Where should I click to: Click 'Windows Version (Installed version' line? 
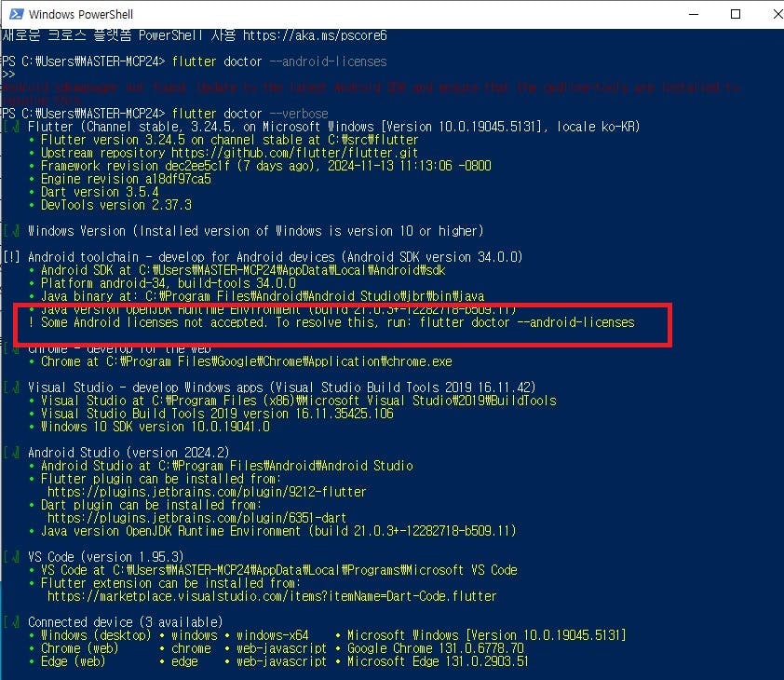point(255,231)
